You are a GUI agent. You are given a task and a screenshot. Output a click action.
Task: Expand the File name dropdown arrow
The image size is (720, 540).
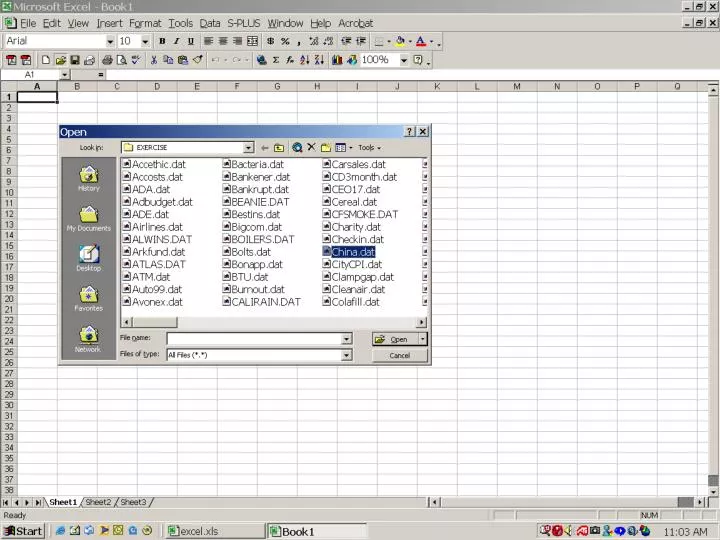tap(347, 339)
